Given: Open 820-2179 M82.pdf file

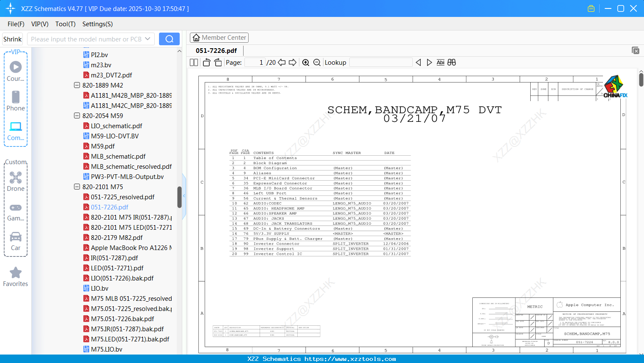Looking at the screenshot, I should [x=117, y=237].
